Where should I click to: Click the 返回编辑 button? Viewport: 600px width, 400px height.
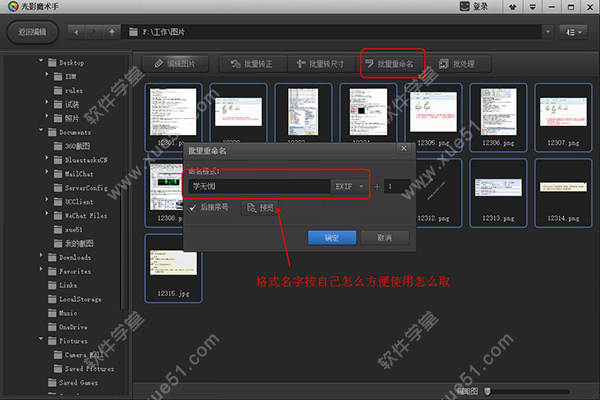pos(33,32)
